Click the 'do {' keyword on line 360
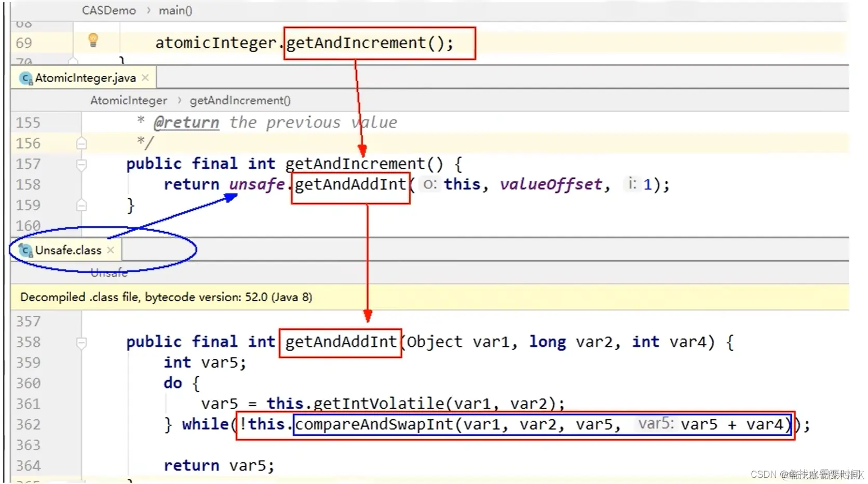 [182, 383]
